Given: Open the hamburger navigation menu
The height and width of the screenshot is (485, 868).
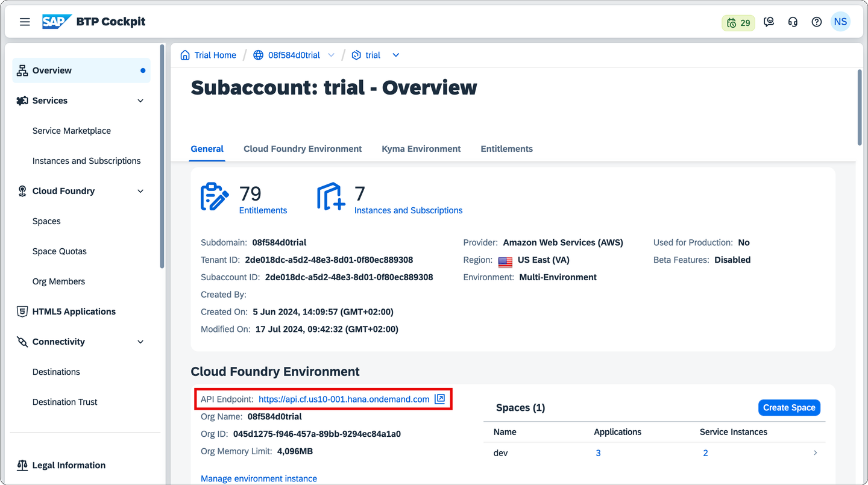Looking at the screenshot, I should tap(25, 22).
